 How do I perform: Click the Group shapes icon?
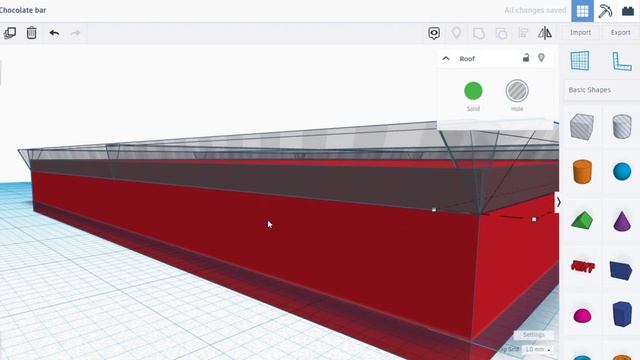coord(479,33)
